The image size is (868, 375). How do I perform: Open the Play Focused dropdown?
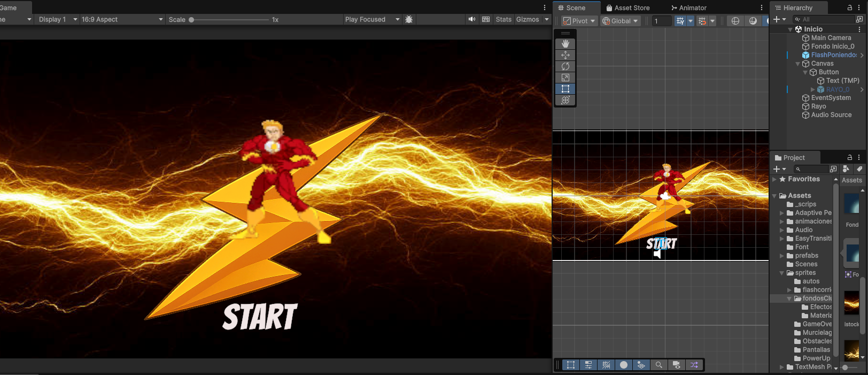(x=372, y=19)
